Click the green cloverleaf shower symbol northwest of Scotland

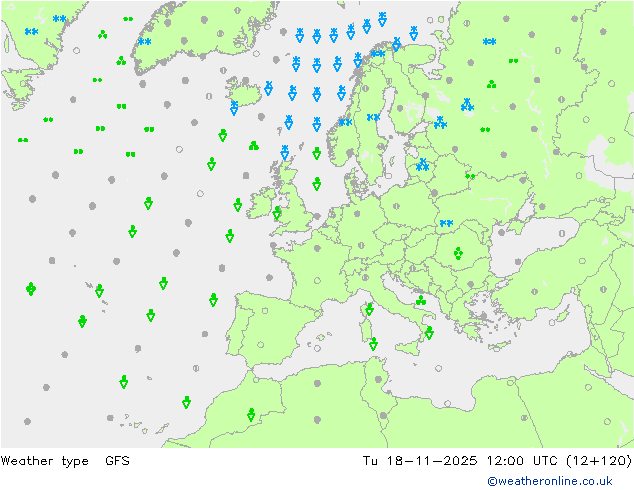[x=254, y=146]
